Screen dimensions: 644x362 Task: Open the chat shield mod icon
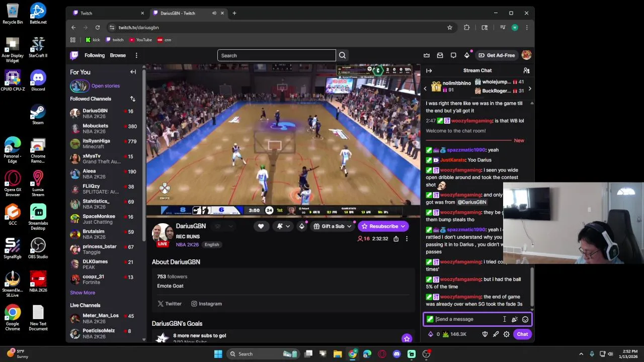[485, 334]
